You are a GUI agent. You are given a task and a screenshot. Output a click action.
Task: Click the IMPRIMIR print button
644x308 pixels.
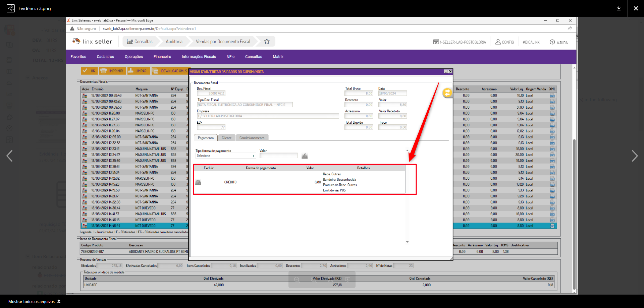tap(112, 71)
